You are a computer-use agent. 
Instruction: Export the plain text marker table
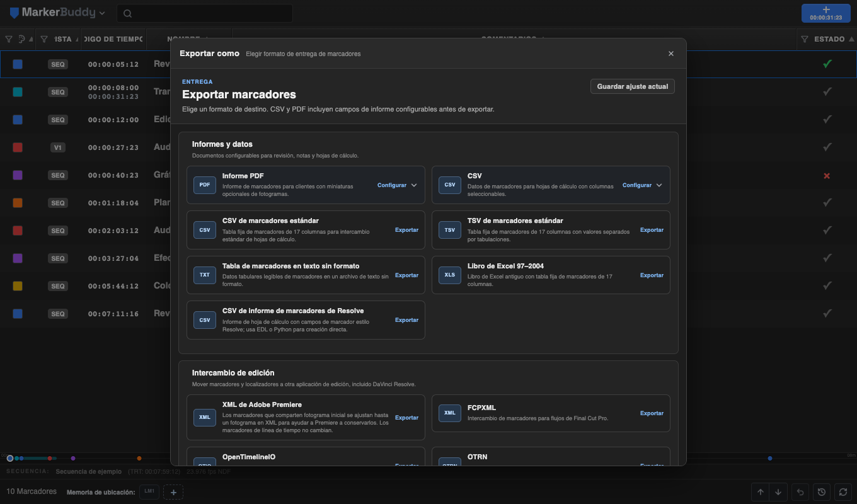[406, 275]
